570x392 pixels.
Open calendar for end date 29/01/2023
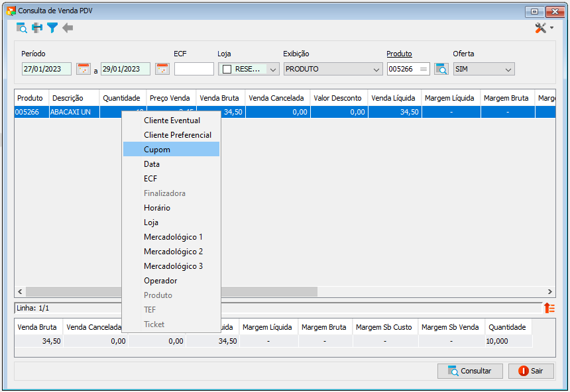[x=162, y=69]
